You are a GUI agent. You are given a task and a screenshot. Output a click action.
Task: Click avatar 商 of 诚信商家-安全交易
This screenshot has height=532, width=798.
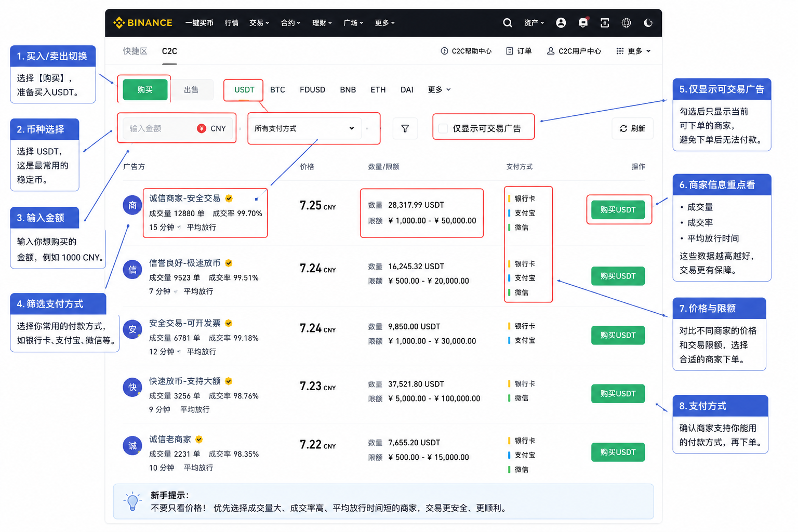point(132,206)
